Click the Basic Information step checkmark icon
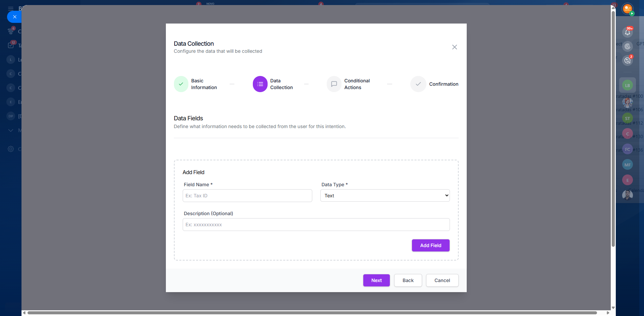644x316 pixels. tap(181, 84)
